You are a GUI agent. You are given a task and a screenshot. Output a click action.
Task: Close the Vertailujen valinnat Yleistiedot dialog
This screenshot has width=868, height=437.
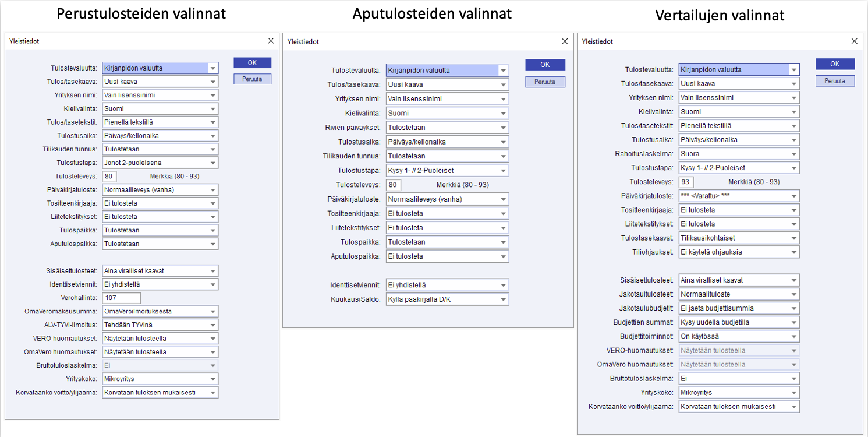(854, 41)
